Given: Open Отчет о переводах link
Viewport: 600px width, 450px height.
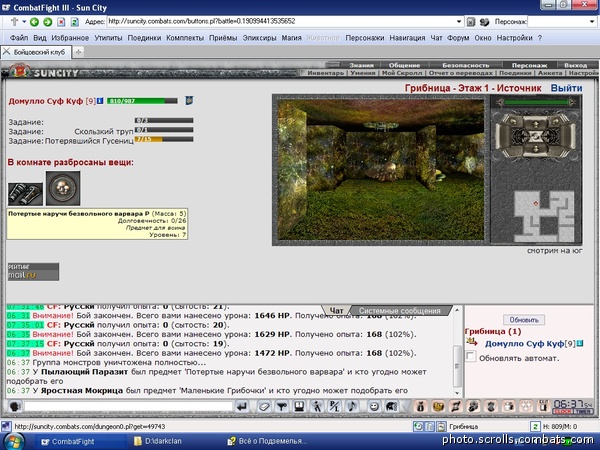Looking at the screenshot, I should pyautogui.click(x=461, y=73).
